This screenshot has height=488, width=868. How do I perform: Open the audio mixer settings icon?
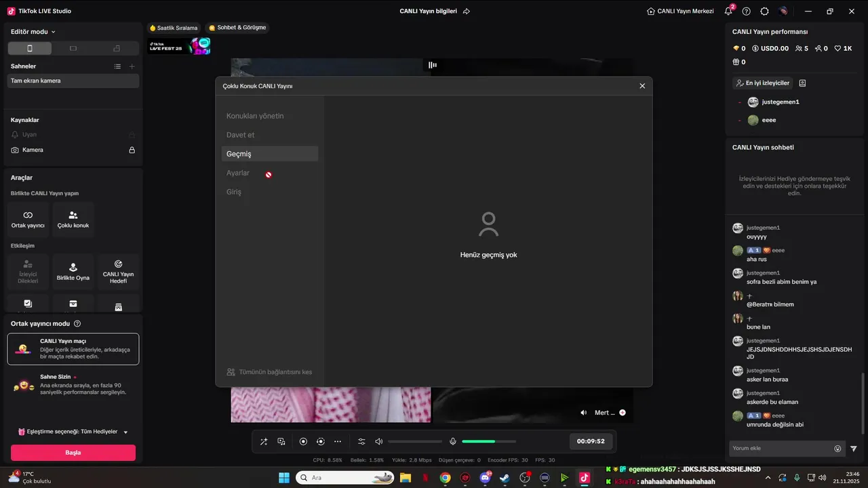(x=361, y=441)
